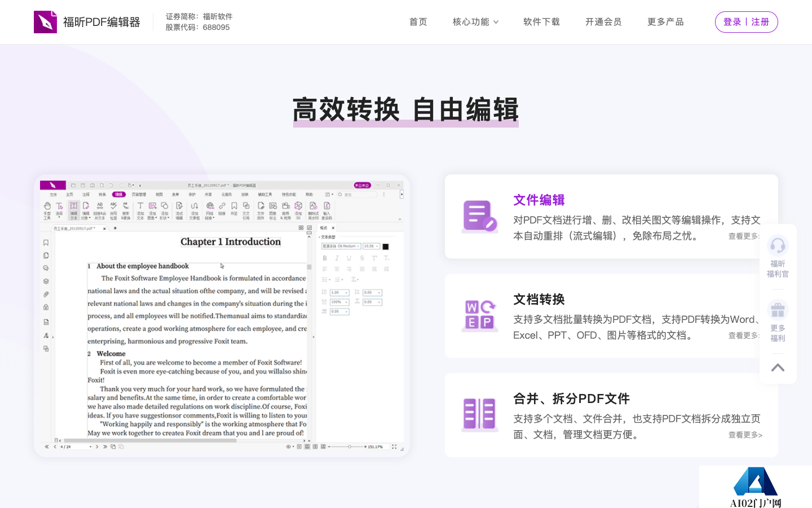
Task: Click the 流式编辑 tool in editor preview
Action: tap(179, 210)
